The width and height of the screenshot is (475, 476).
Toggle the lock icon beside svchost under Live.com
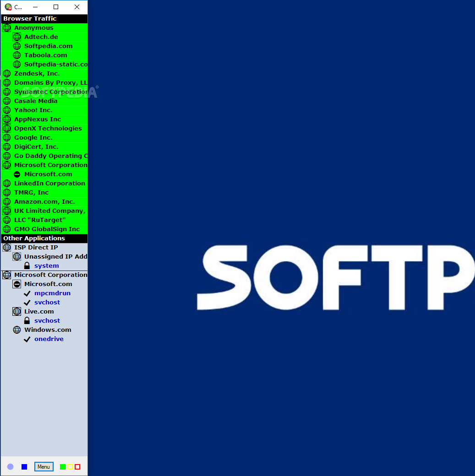click(27, 321)
